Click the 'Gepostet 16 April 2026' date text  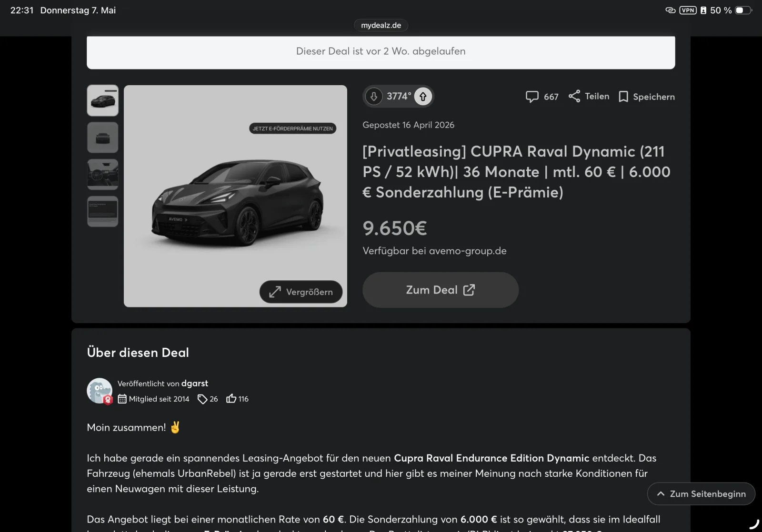tap(409, 125)
